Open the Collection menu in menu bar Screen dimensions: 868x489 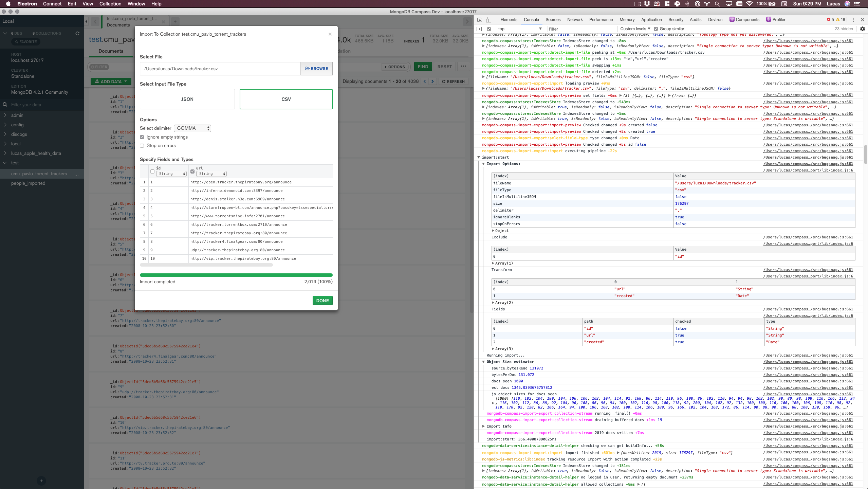point(110,4)
